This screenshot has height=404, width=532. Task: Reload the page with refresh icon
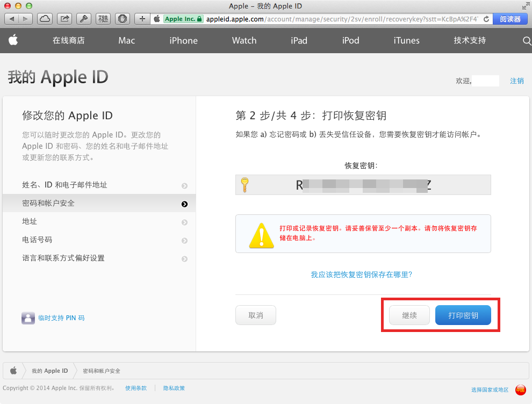tap(486, 19)
